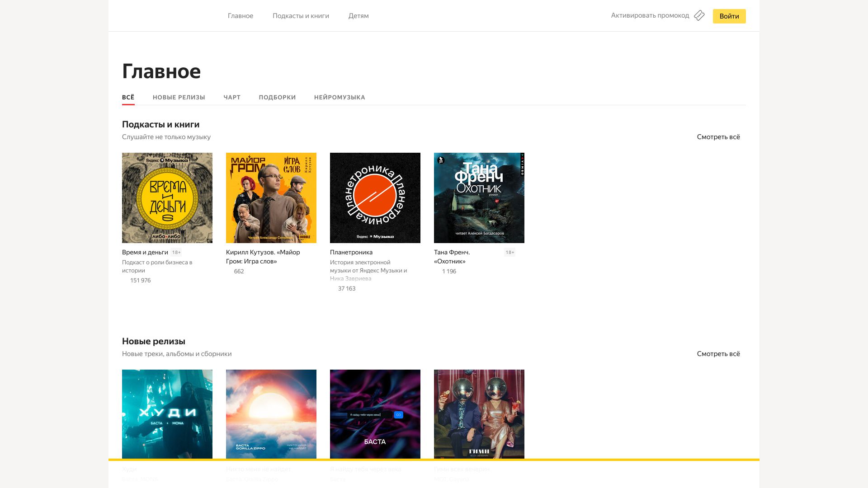This screenshot has width=868, height=488.
Task: Click Смотреть всё for Подкасты и книги
Action: 718,137
